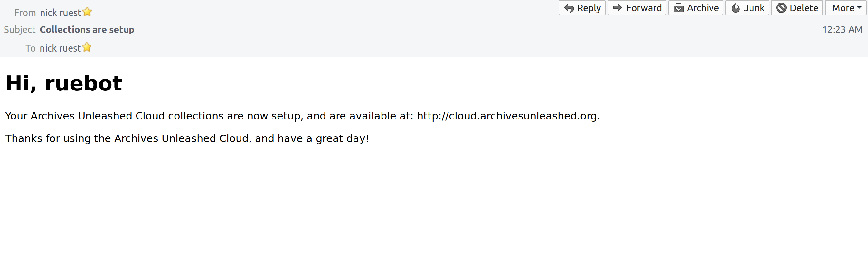The image size is (868, 257).
Task: Click the Forward arrow icon
Action: [618, 7]
